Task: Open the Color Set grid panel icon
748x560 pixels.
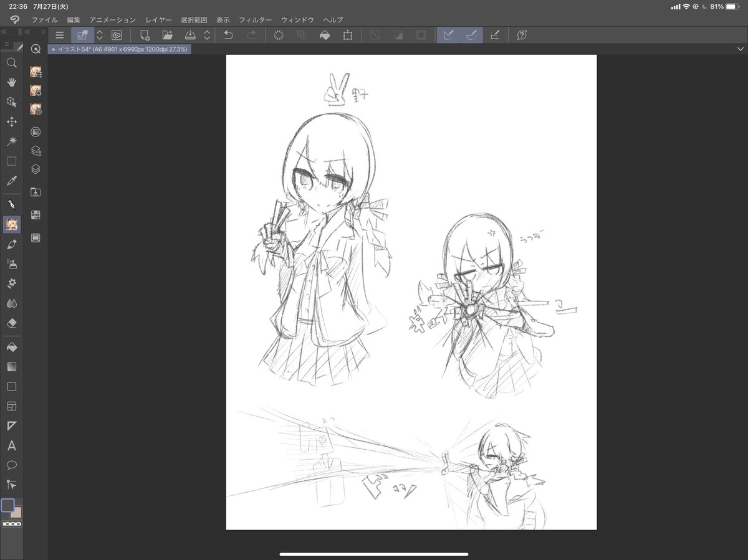Action: coord(36,215)
